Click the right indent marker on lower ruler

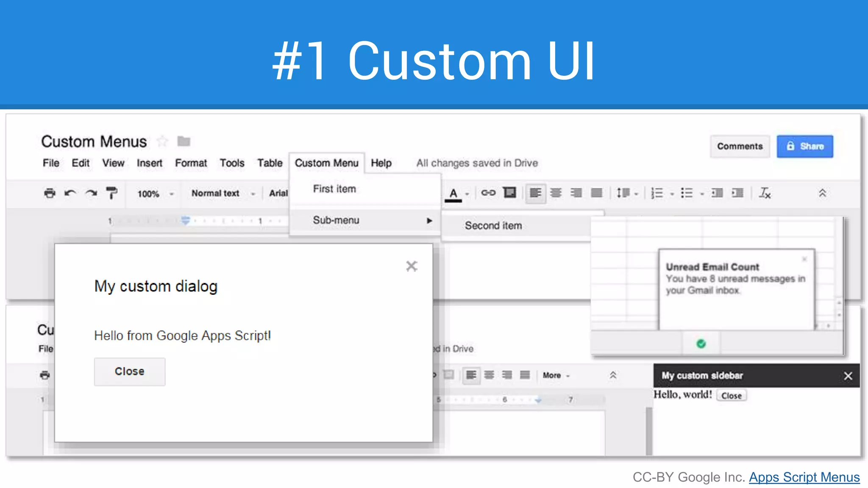(x=538, y=400)
